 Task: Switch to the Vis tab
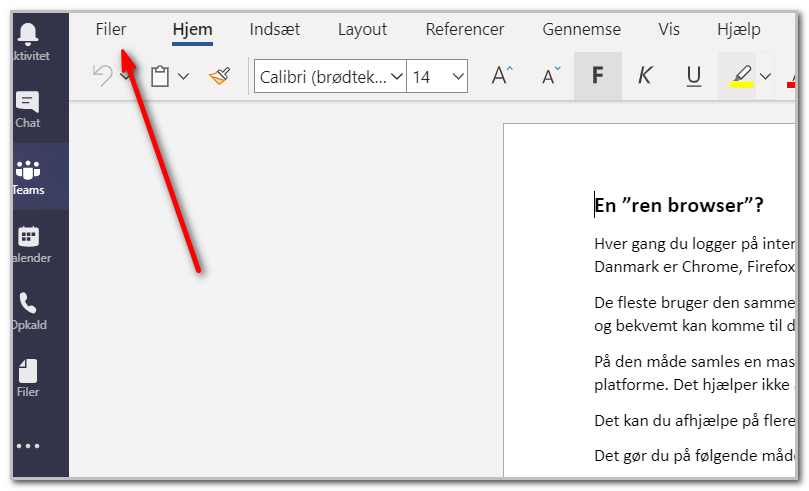tap(669, 29)
